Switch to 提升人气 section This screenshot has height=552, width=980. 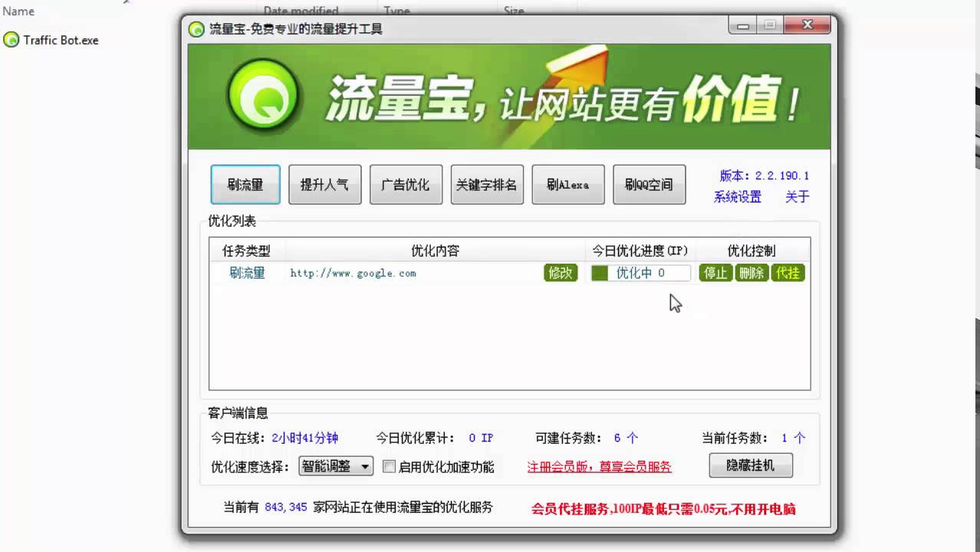click(324, 185)
